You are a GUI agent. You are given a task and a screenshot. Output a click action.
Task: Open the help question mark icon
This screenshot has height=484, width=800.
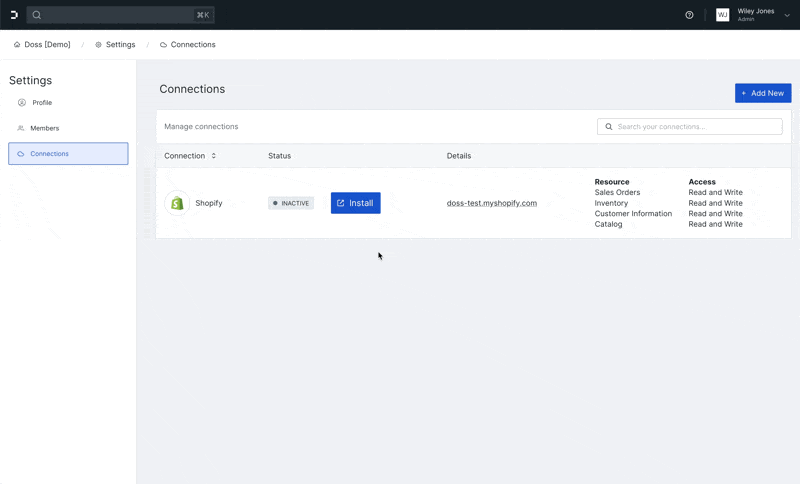(689, 15)
